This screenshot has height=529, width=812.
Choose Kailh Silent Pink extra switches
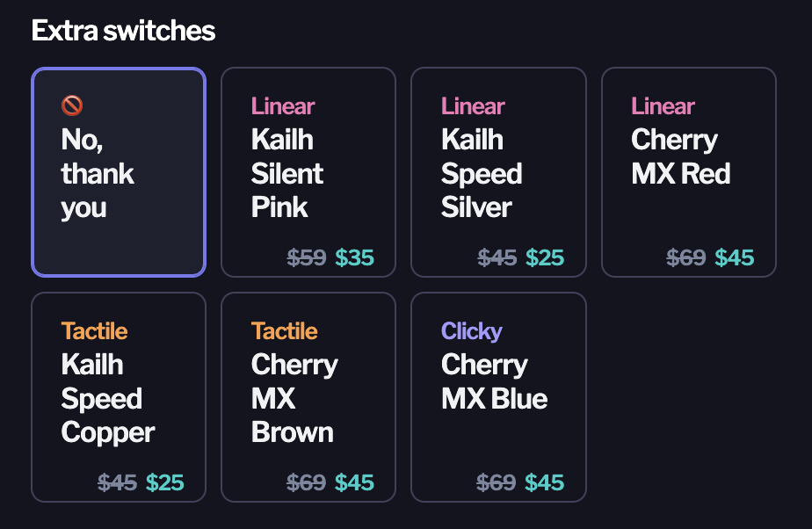coord(308,172)
